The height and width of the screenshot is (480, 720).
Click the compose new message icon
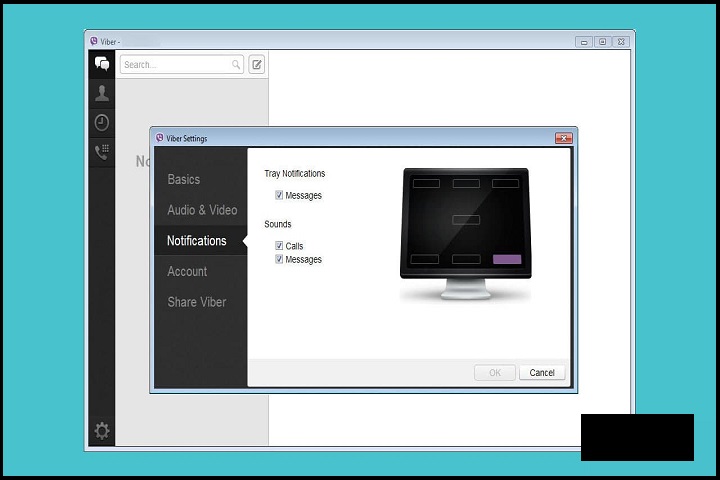pos(257,65)
